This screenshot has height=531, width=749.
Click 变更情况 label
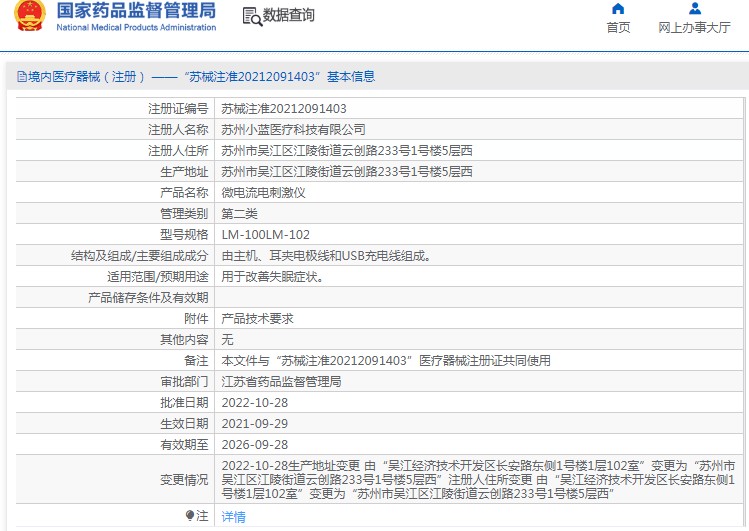[x=184, y=479]
